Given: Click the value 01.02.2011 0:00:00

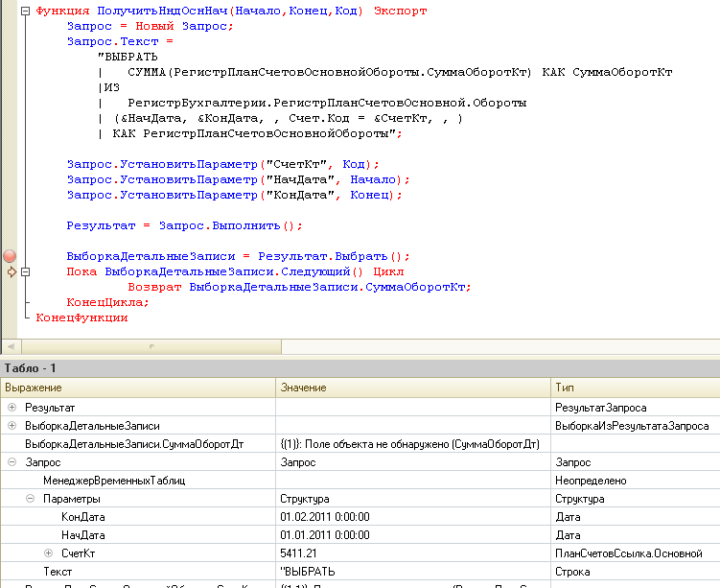Looking at the screenshot, I should click(x=325, y=517).
